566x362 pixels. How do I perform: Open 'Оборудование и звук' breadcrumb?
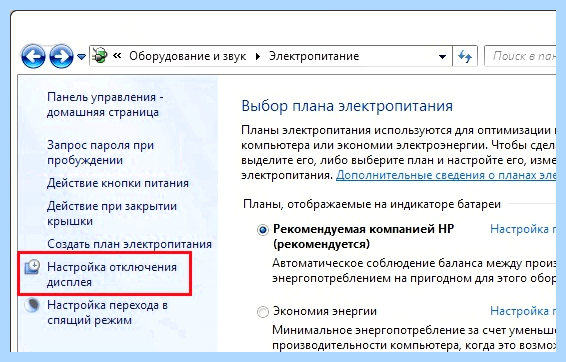188,56
